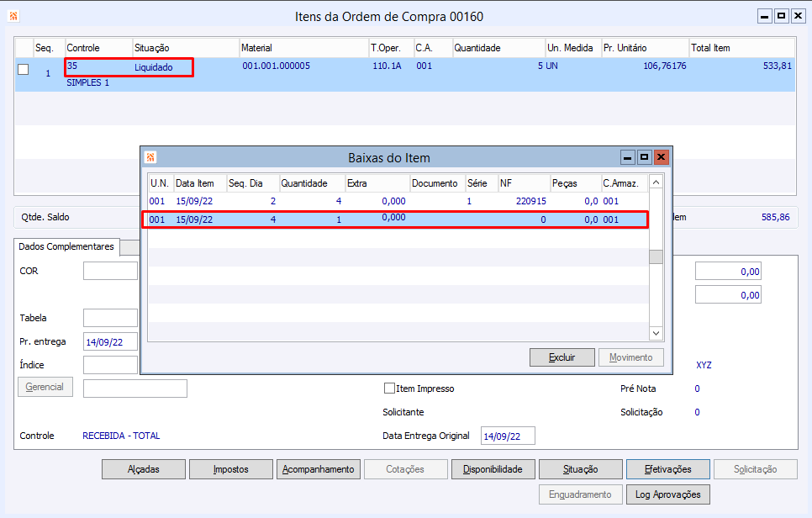
Task: Click the Movimento button
Action: 630,357
